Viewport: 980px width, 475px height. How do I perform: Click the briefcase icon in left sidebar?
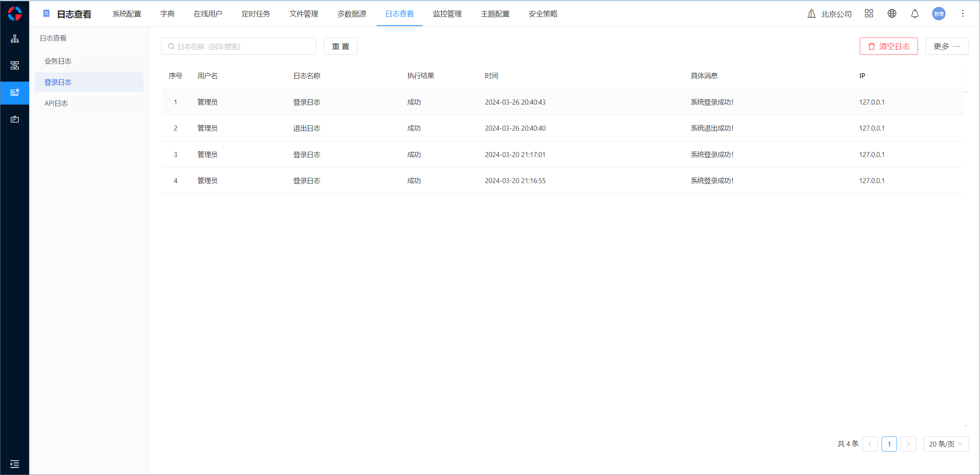coord(15,119)
